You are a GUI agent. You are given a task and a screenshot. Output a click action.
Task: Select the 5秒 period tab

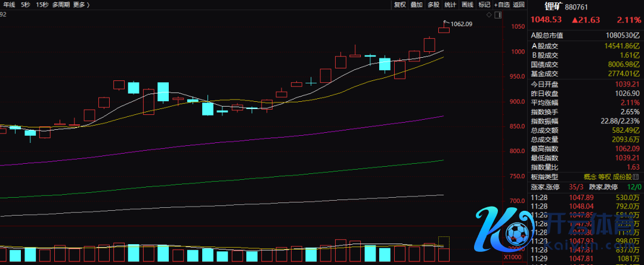[x=25, y=5]
